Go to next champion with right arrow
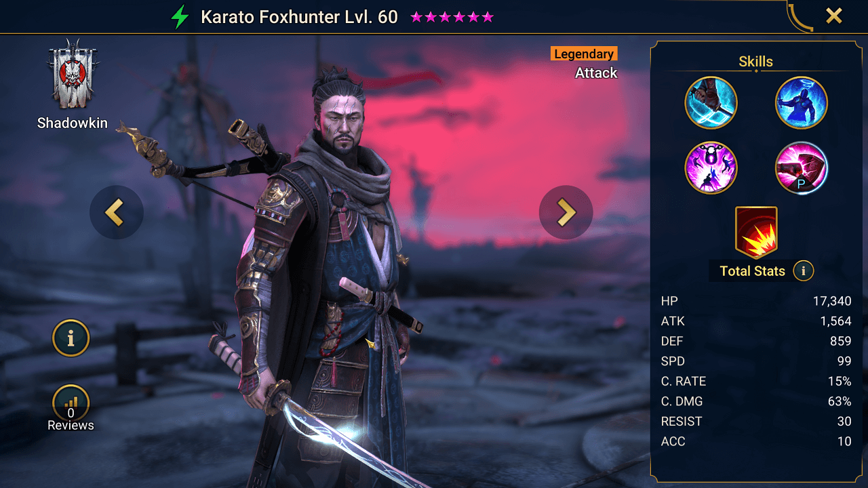The height and width of the screenshot is (488, 868). click(x=566, y=212)
